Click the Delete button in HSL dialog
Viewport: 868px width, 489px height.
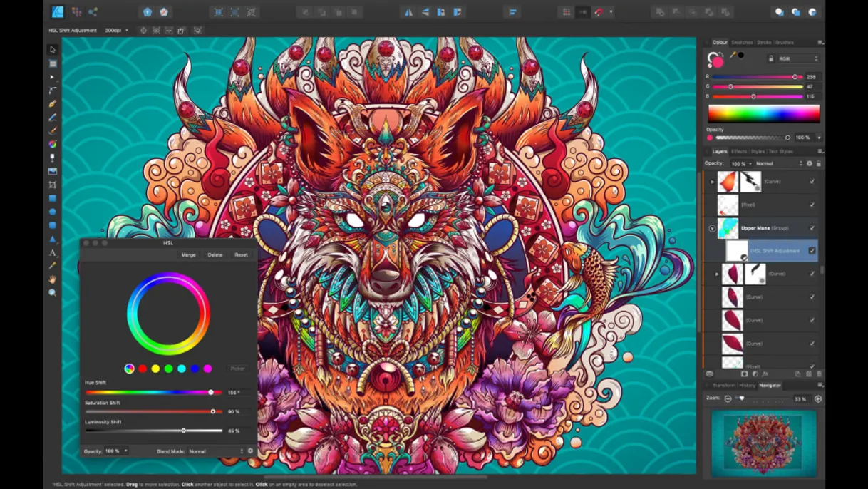pos(215,254)
